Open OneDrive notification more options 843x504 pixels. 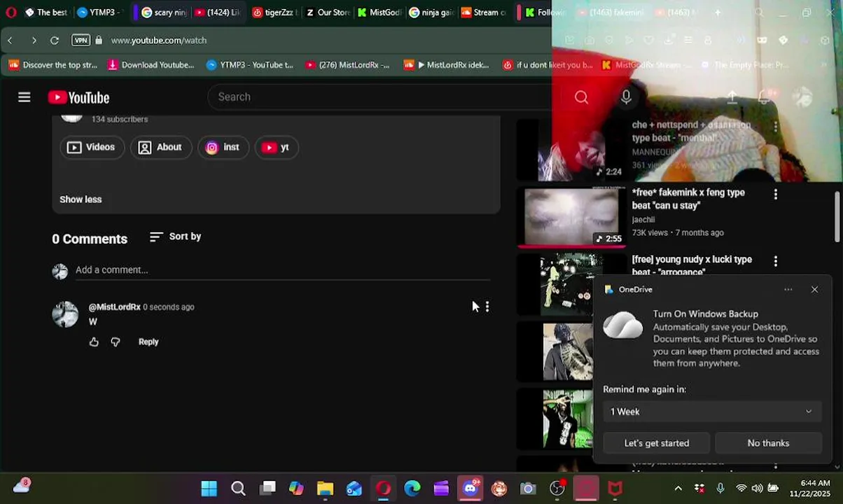[788, 290]
